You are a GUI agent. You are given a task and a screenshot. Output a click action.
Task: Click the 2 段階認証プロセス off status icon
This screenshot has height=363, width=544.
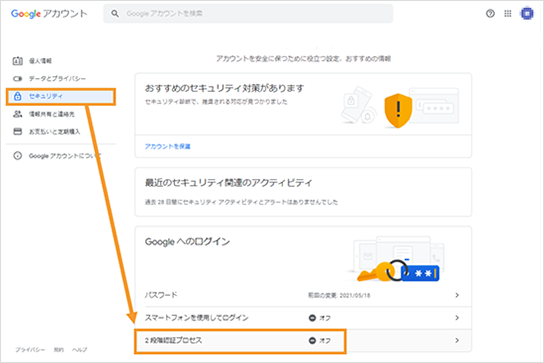pyautogui.click(x=312, y=340)
